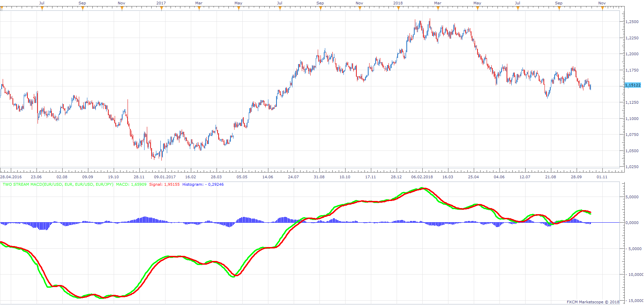Click the 31.08 date axis label
The width and height of the screenshot is (644, 305).
tap(319, 177)
